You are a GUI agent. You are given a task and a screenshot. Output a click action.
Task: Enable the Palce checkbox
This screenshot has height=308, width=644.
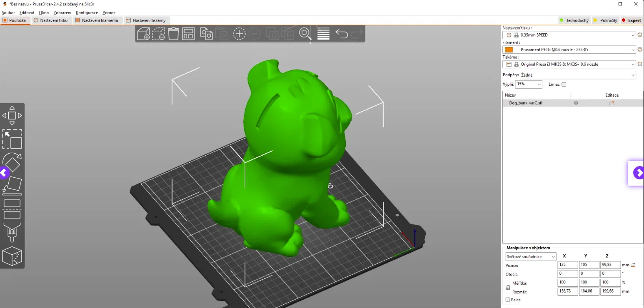(x=508, y=300)
